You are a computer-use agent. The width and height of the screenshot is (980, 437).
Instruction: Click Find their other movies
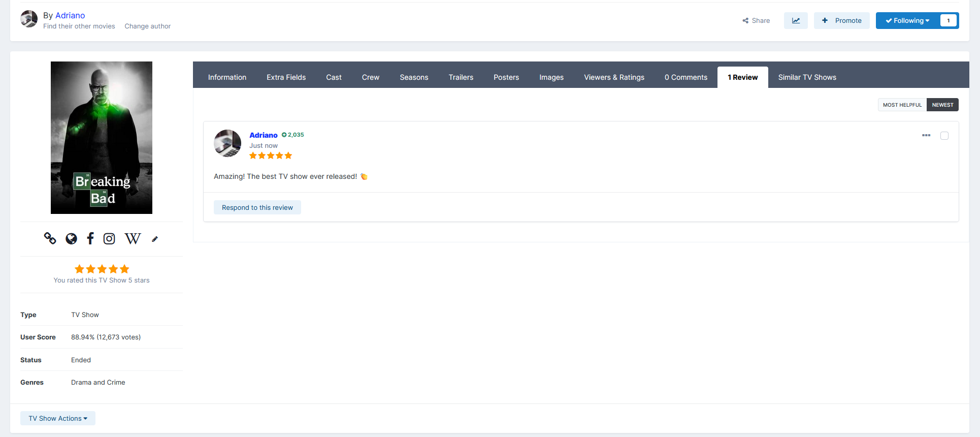pos(79,26)
